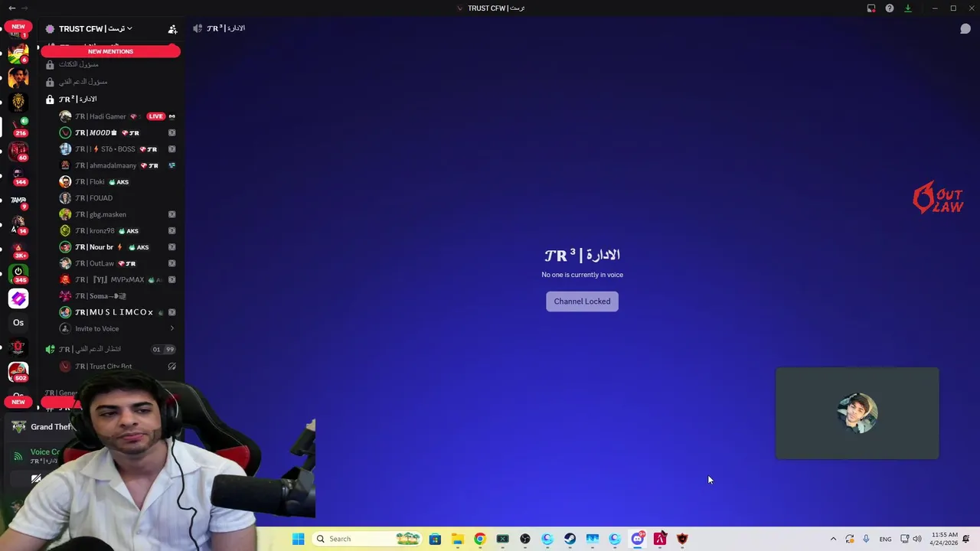Open the انتظار الدعم الفني voice channel
This screenshot has height=551, width=980.
(111, 350)
